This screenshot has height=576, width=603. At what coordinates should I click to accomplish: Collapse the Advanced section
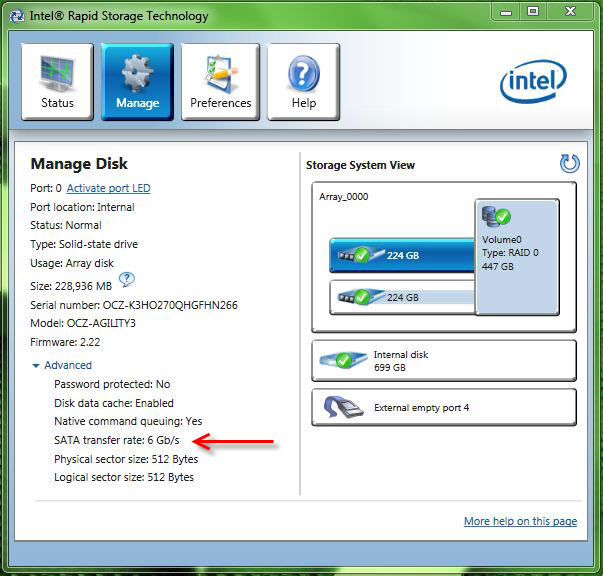[x=62, y=365]
